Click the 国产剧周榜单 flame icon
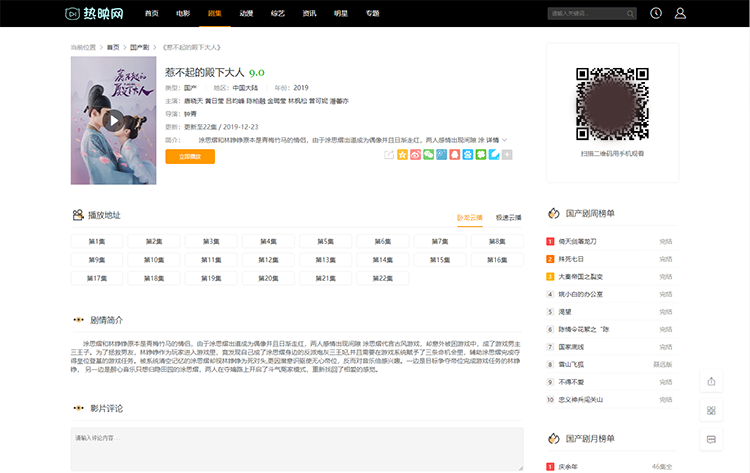Viewport: 750px width, 473px height. click(554, 213)
